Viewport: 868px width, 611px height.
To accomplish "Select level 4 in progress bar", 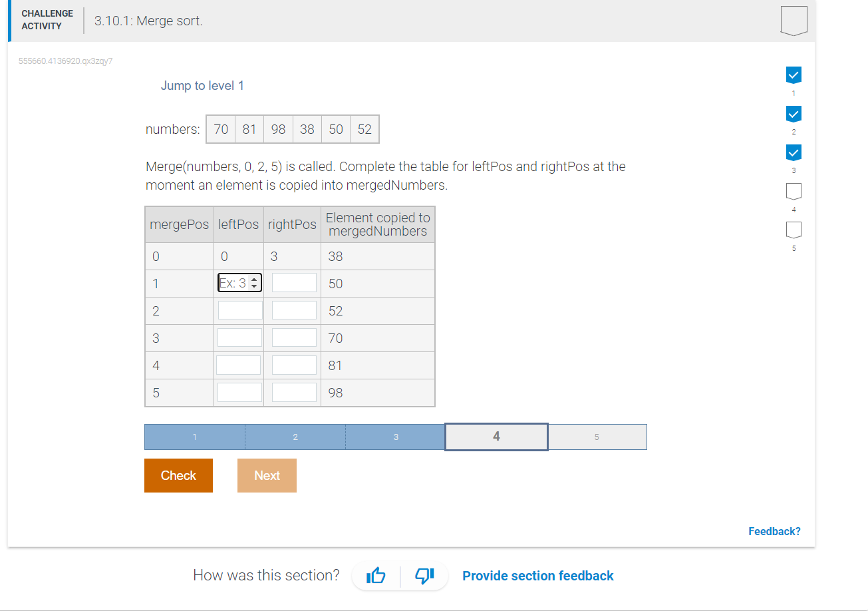I will [496, 437].
